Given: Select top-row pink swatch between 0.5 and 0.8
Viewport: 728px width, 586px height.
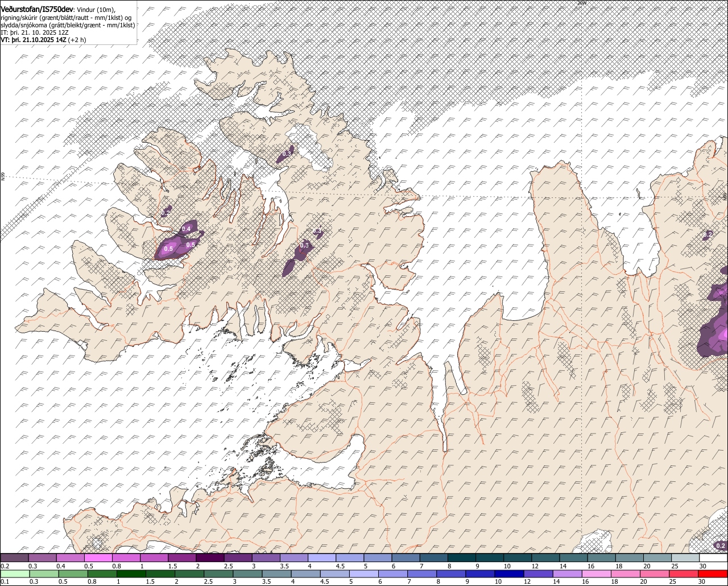Looking at the screenshot, I should (98, 558).
